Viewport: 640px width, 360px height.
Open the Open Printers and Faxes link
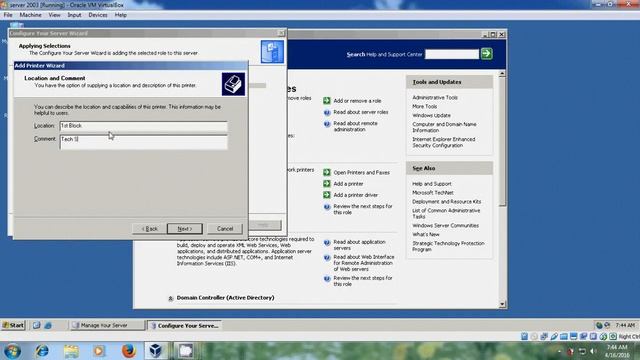(362, 173)
